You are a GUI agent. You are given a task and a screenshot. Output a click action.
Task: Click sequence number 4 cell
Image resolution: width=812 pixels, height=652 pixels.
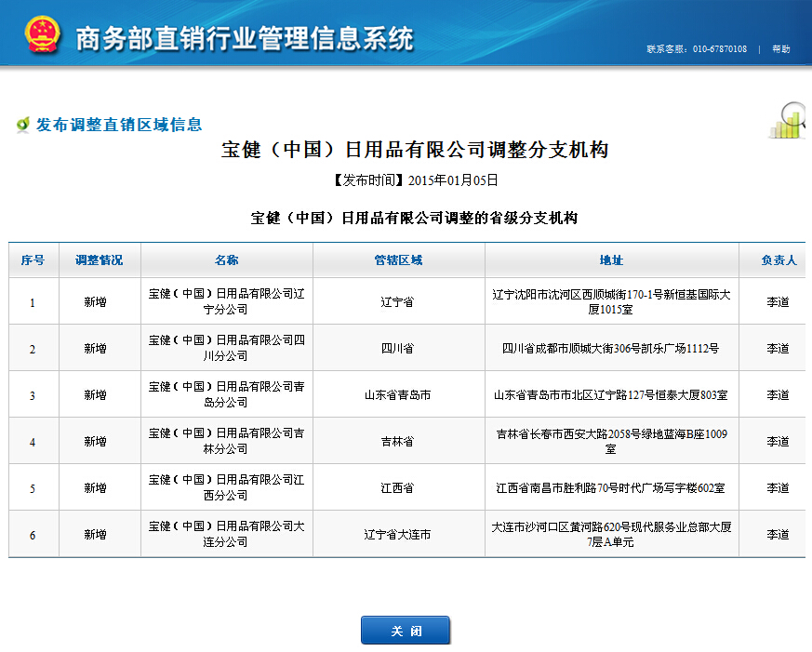pos(33,442)
